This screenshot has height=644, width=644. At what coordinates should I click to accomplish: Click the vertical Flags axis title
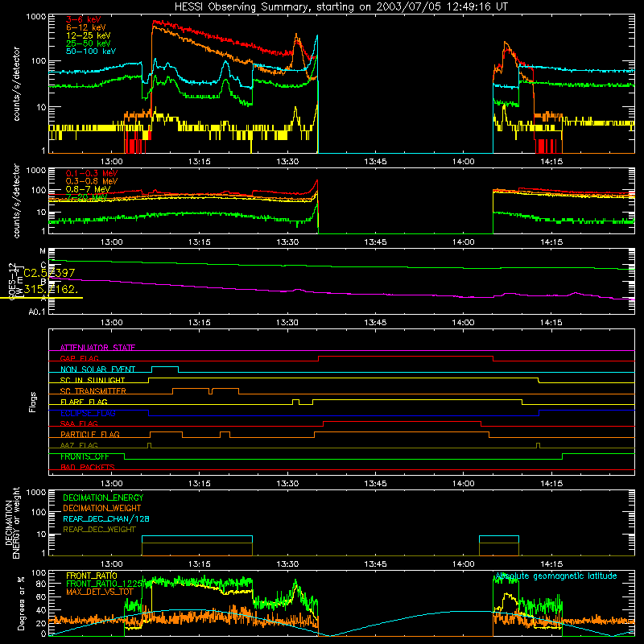pos(33,402)
